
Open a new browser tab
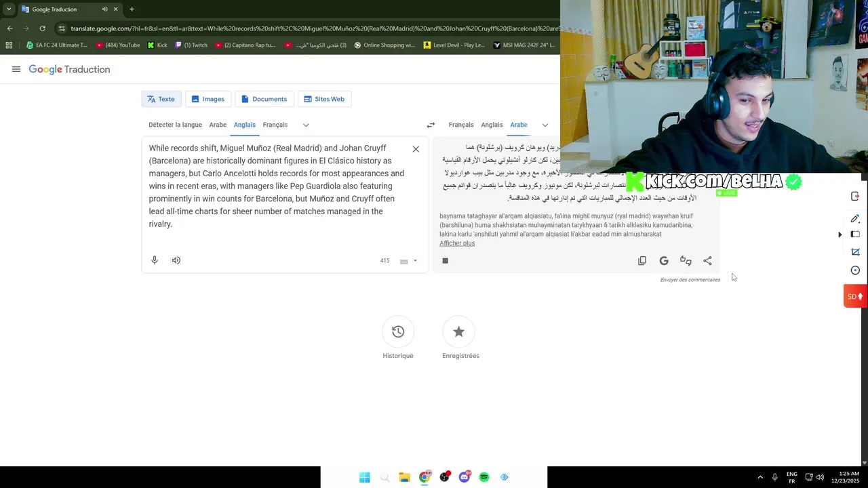[132, 9]
